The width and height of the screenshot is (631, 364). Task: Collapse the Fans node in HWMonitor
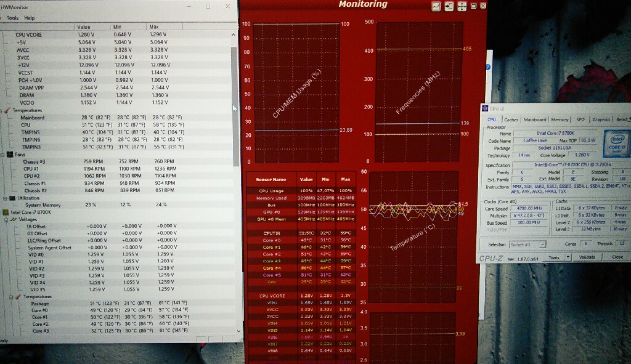pyautogui.click(x=2, y=155)
